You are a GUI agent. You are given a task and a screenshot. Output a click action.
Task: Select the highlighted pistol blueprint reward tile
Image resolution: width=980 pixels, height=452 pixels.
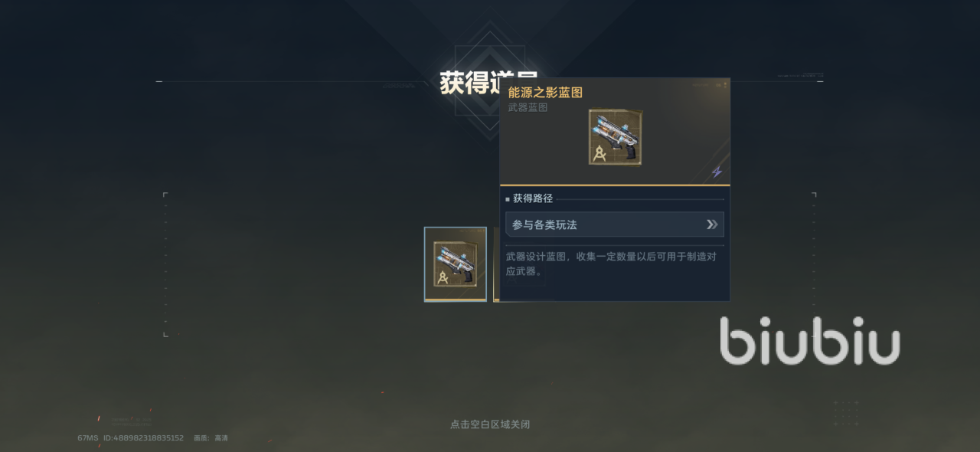coord(456,264)
